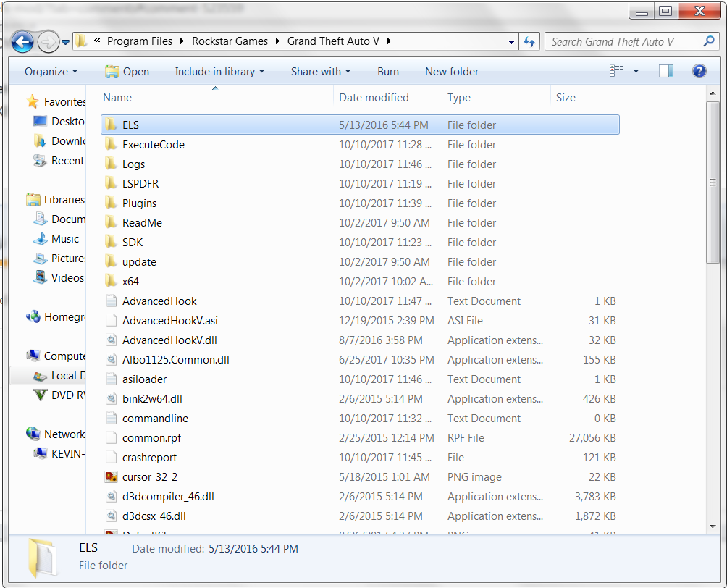Image resolution: width=727 pixels, height=588 pixels.
Task: Select file name d3dcsx_46.dll
Action: click(154, 516)
